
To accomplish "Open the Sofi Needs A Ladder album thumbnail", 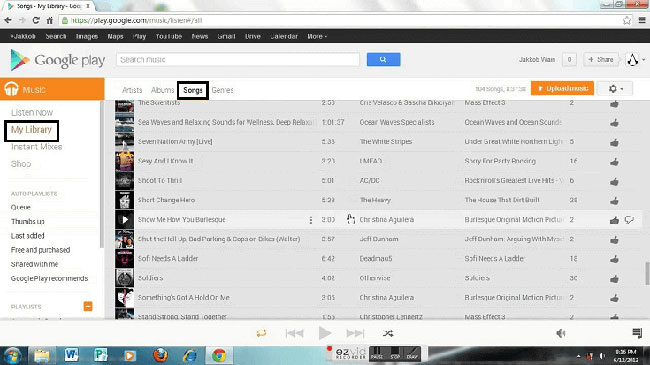I will coord(124,259).
